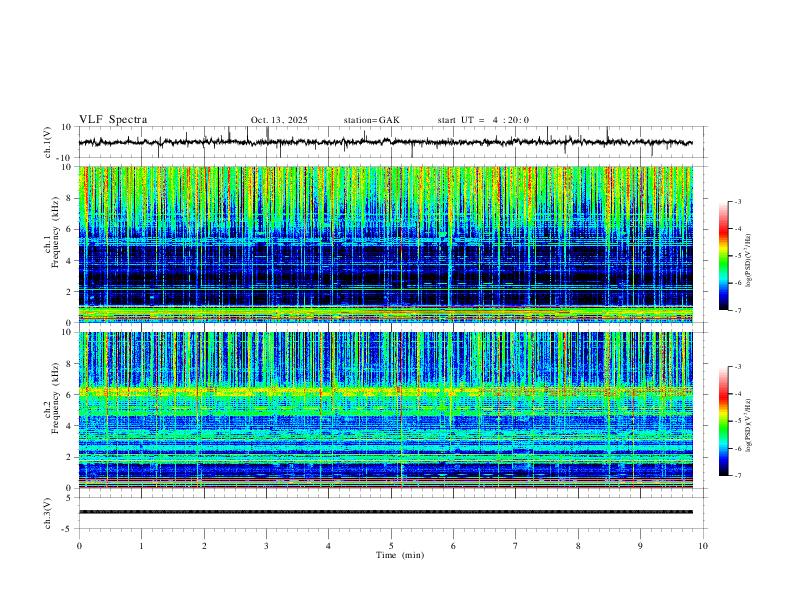This screenshot has width=792, height=612.
Task: Click the ch.1 'Frequency (kHz)' axis label
Action: tap(55, 232)
